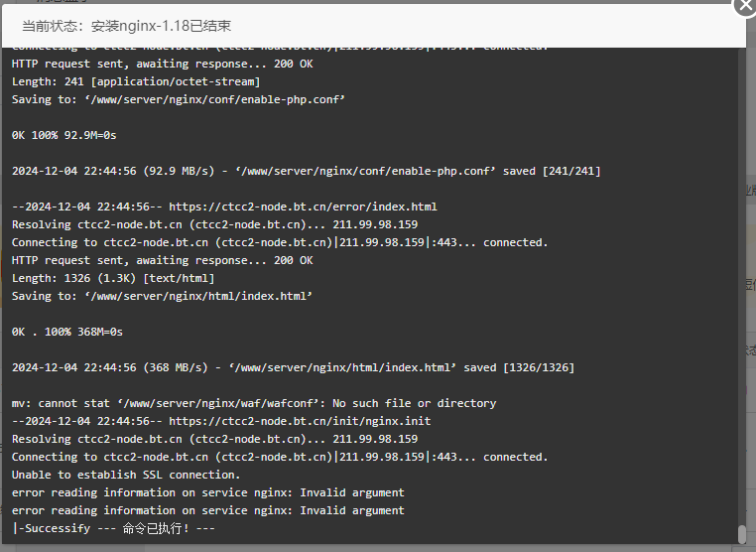Select the 'Length: 1326 (1.3K)' line
Image resolution: width=756 pixels, height=552 pixels.
pos(113,278)
